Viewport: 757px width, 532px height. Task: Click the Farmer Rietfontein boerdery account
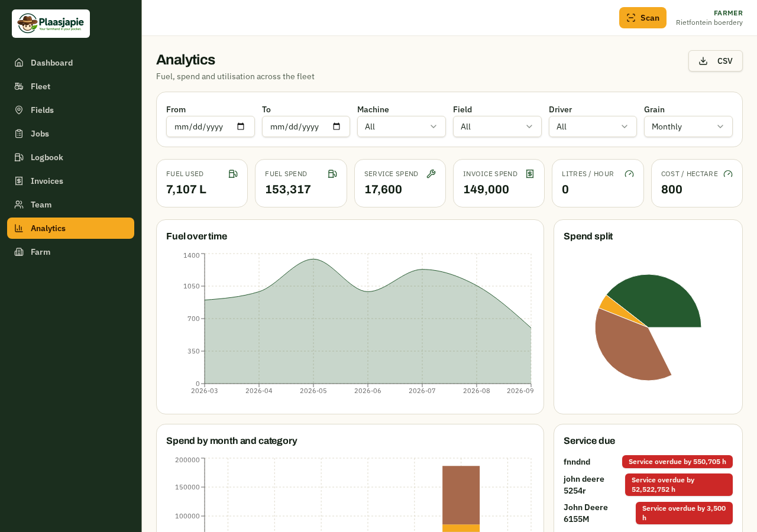pos(709,18)
